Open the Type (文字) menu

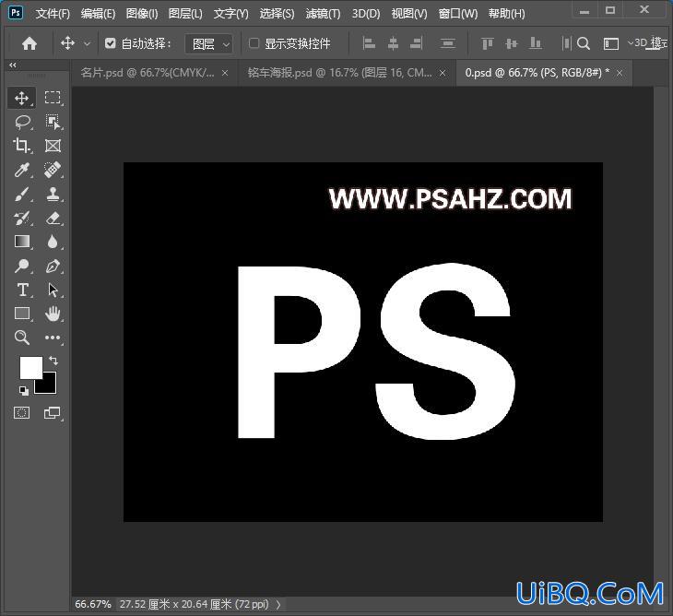(230, 14)
